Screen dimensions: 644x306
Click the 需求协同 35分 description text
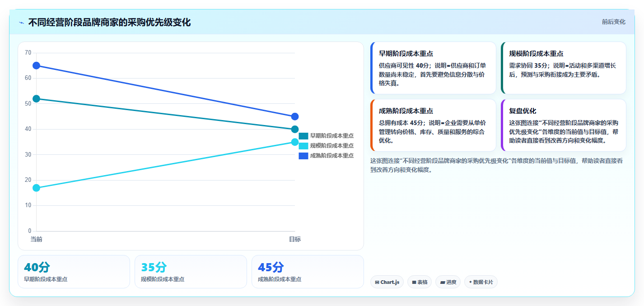click(563, 70)
